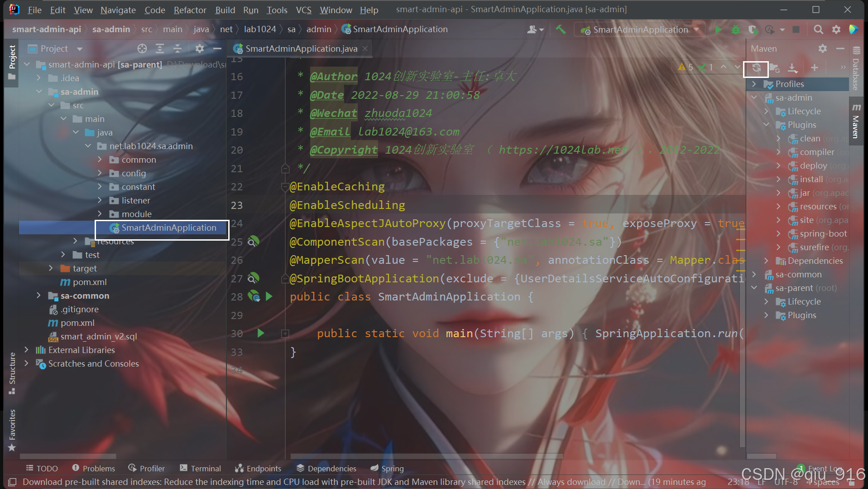The width and height of the screenshot is (868, 489).
Task: Open the Refactor menu
Action: [x=190, y=10]
